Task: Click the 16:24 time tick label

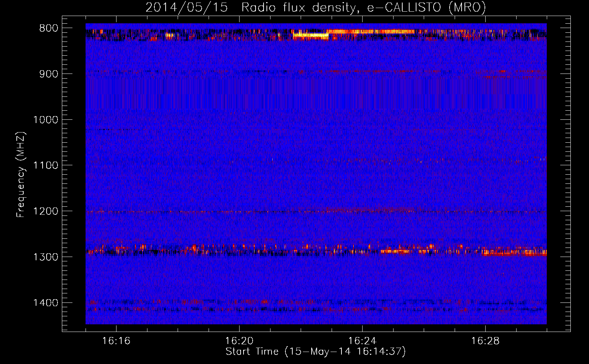Action: point(362,341)
